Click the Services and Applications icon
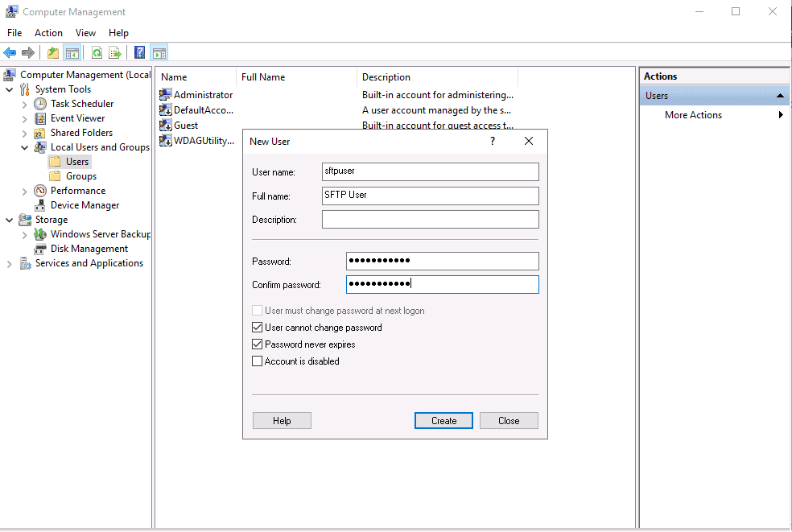The image size is (792, 532). point(25,264)
